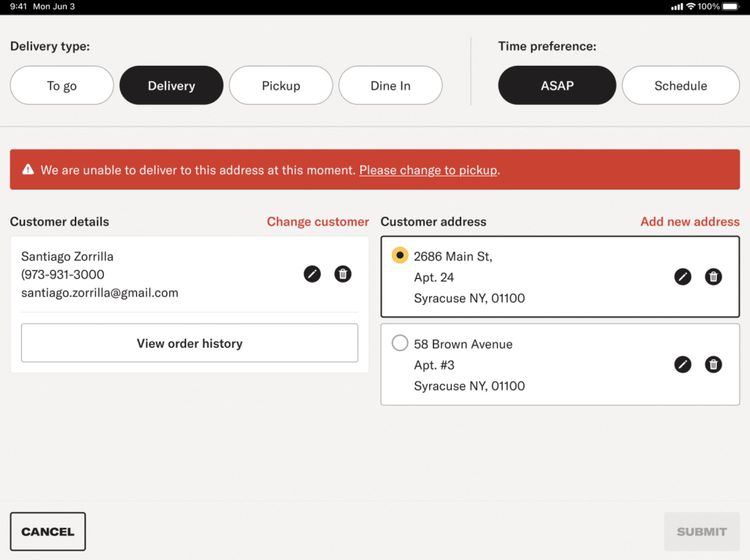Image resolution: width=750 pixels, height=560 pixels.
Task: Cancel the order form
Action: pyautogui.click(x=48, y=531)
